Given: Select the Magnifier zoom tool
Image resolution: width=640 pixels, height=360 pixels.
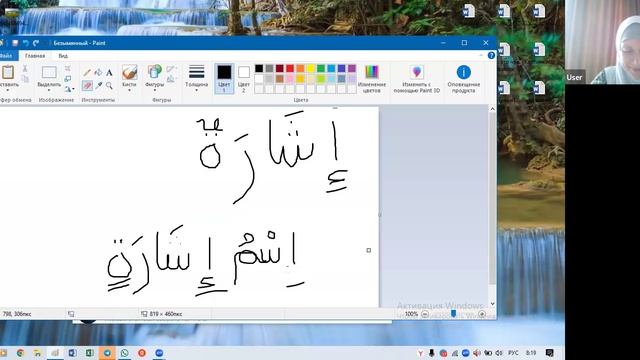Looking at the screenshot, I should 109,85.
